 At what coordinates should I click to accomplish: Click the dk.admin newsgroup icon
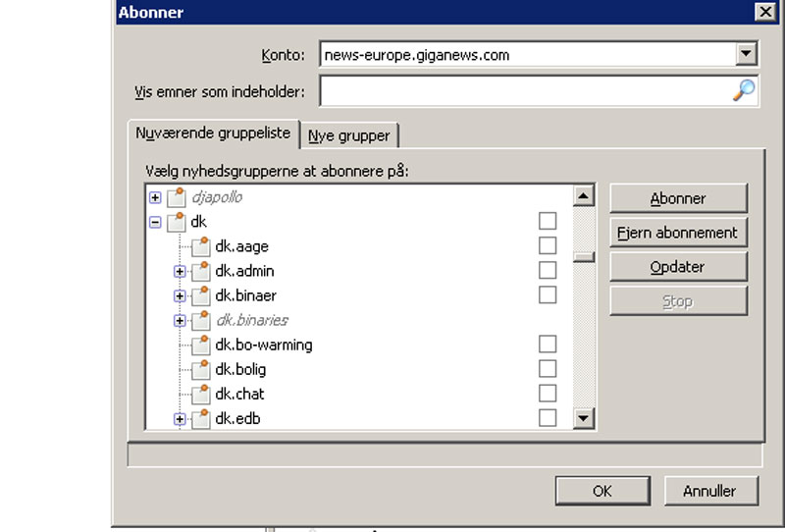[200, 271]
